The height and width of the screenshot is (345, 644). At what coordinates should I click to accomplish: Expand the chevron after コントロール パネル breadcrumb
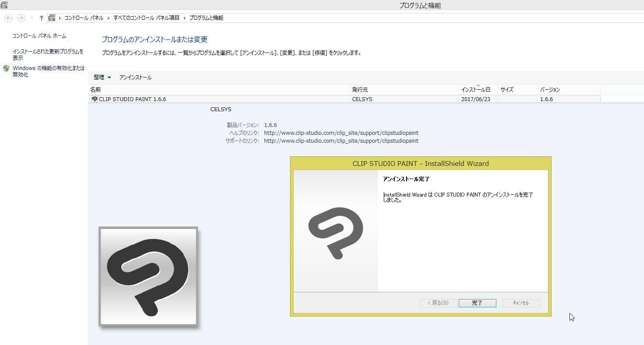pos(108,18)
